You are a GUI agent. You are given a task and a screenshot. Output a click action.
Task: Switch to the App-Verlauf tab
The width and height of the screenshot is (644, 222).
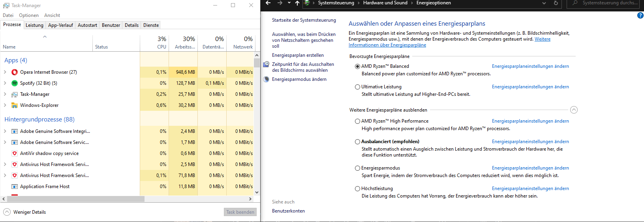pos(60,25)
